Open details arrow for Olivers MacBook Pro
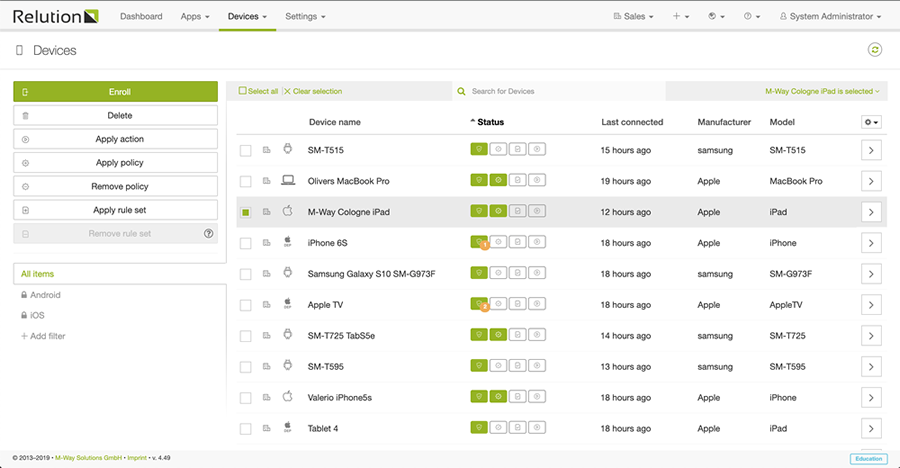The height and width of the screenshot is (468, 900). 871,181
